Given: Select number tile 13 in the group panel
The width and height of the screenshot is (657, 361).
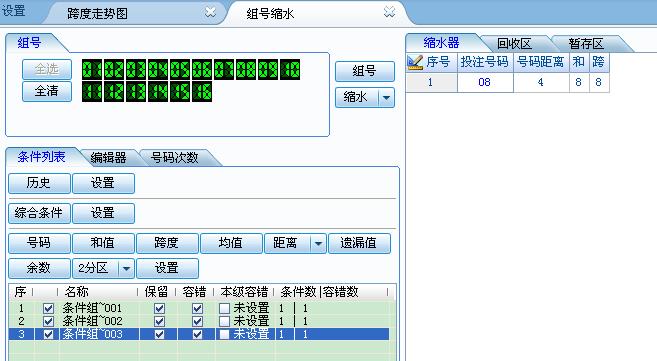Looking at the screenshot, I should pyautogui.click(x=136, y=92).
